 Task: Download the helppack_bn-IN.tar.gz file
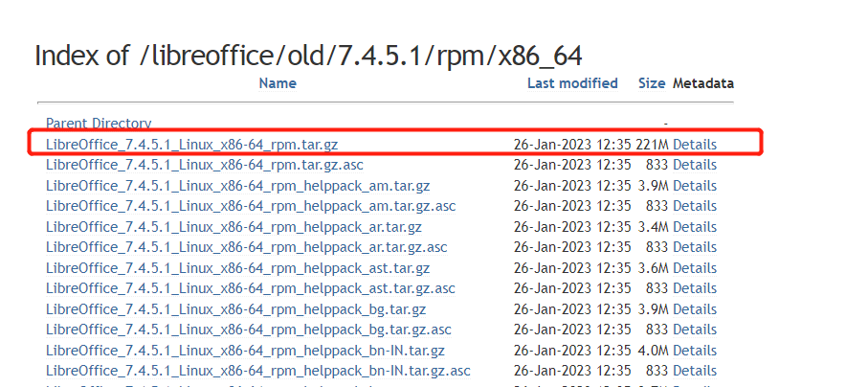245,351
